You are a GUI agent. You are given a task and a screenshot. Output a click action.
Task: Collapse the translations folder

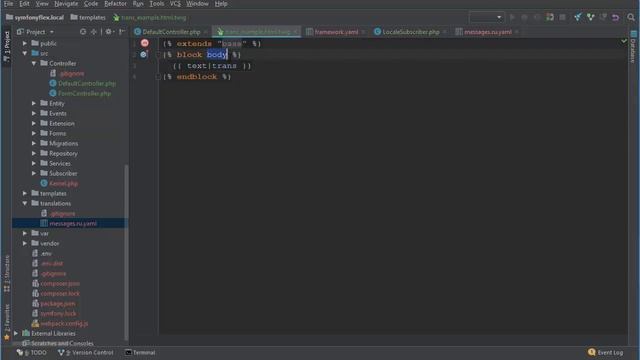(x=25, y=203)
